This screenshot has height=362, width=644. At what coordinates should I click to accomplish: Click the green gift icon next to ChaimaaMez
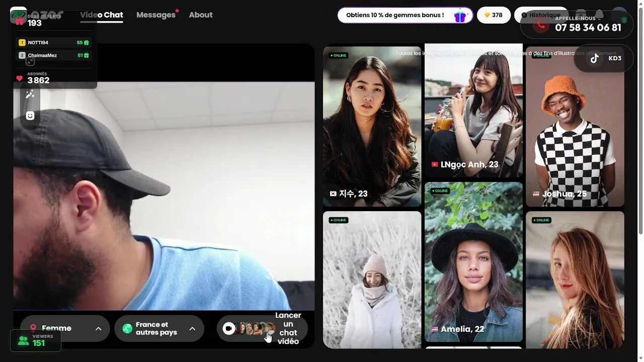(87, 55)
